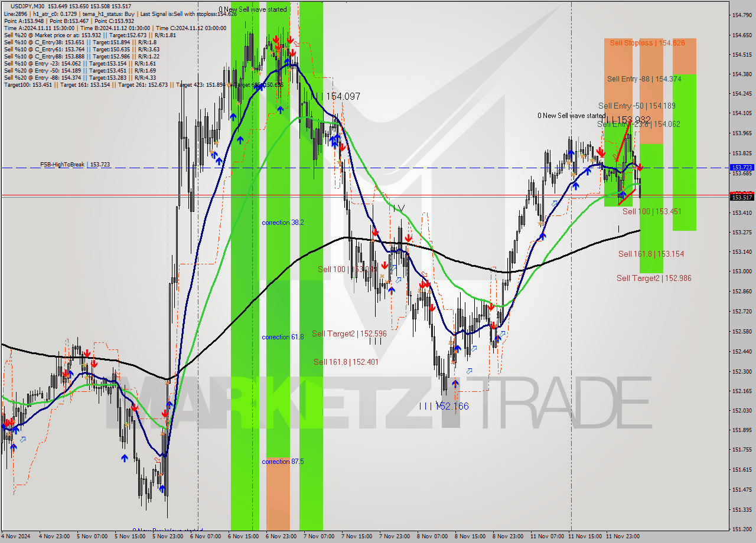756x543 pixels.
Task: Click the correction 38.2 level label
Action: 283,223
